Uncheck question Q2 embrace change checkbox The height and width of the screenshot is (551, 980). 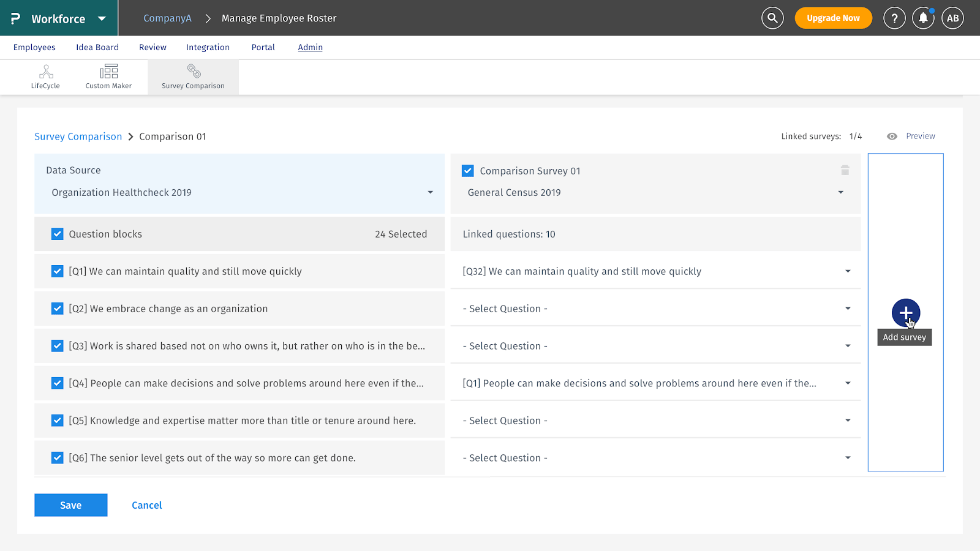[x=58, y=309]
